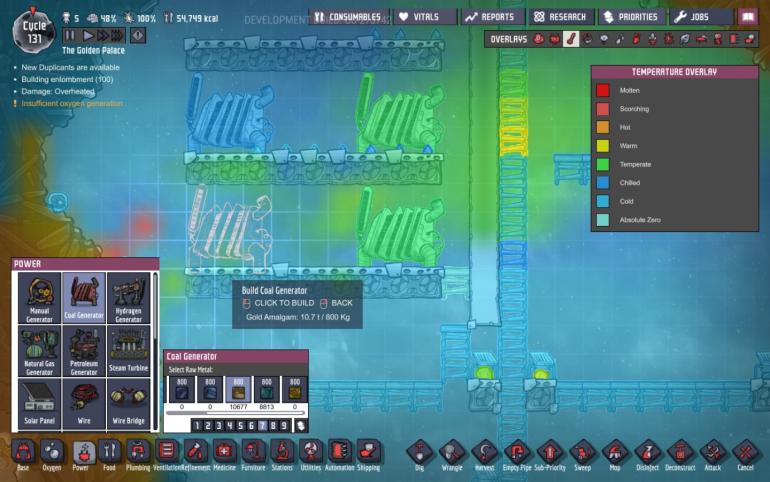The image size is (770, 482).
Task: Set build priority to 9
Action: coord(284,426)
